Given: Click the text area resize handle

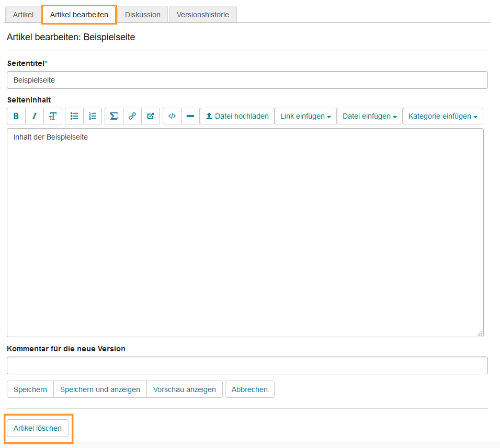Looking at the screenshot, I should (x=480, y=333).
